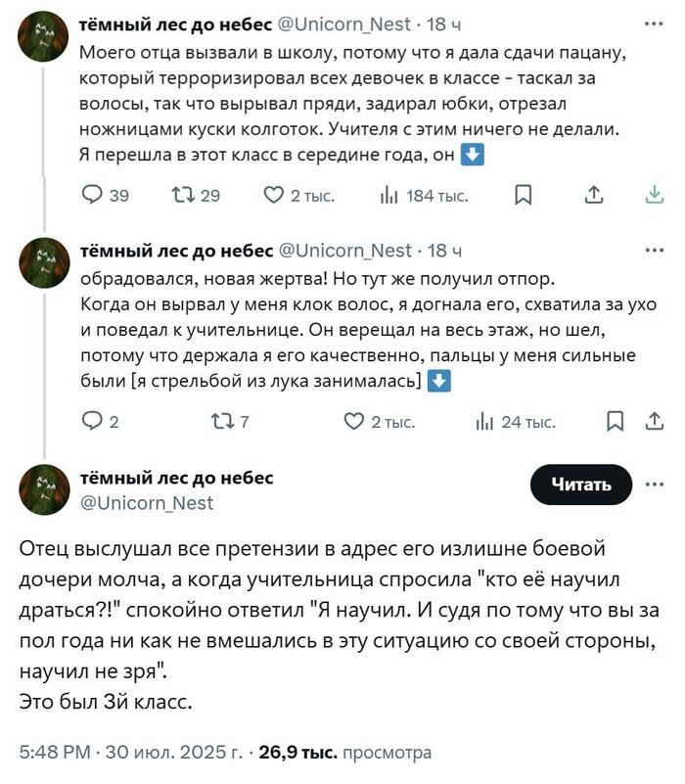Screen dimensions: 685x784
Task: Click profile avatar of third tweet
Action: 44,489
